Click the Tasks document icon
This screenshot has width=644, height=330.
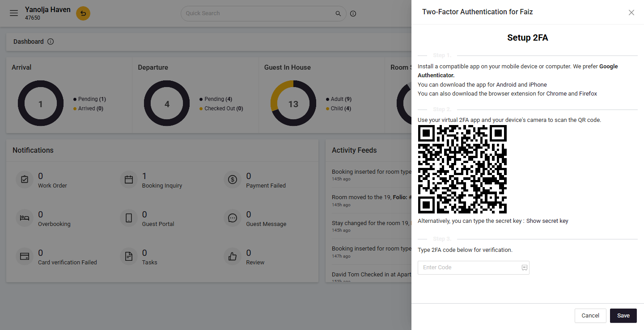point(129,256)
